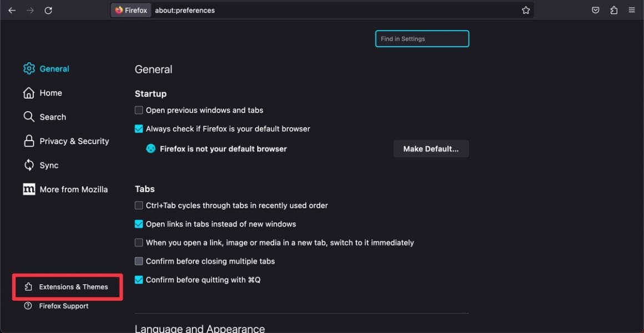Viewport: 644px width, 333px height.
Task: Open the Home settings section
Action: coord(51,93)
